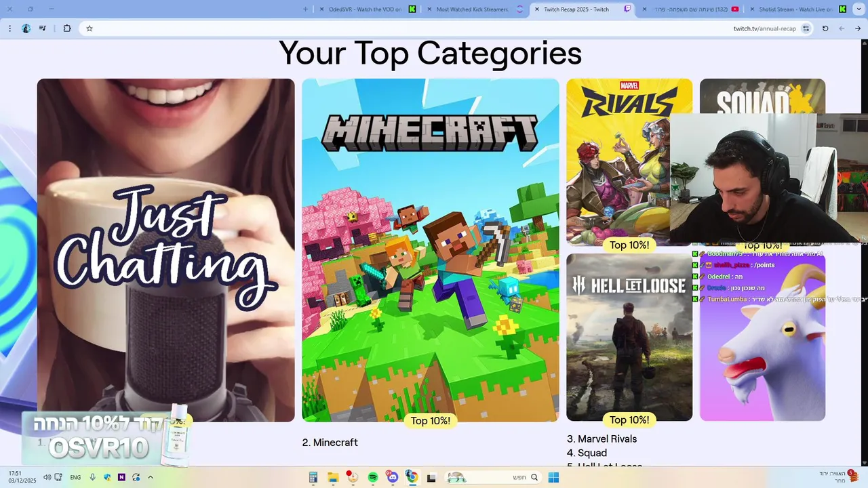This screenshot has height=488, width=868.
Task: Click Top 10% badge on Marvel Rivals card
Action: point(629,245)
